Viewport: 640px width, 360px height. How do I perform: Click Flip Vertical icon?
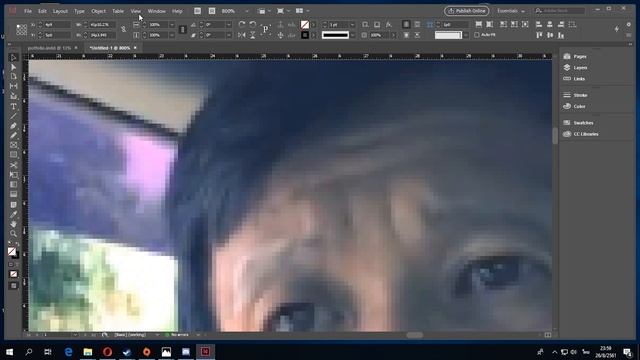(253, 36)
